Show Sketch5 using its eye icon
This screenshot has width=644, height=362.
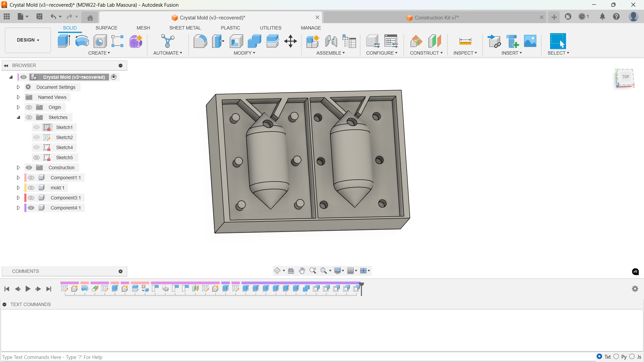[37, 158]
